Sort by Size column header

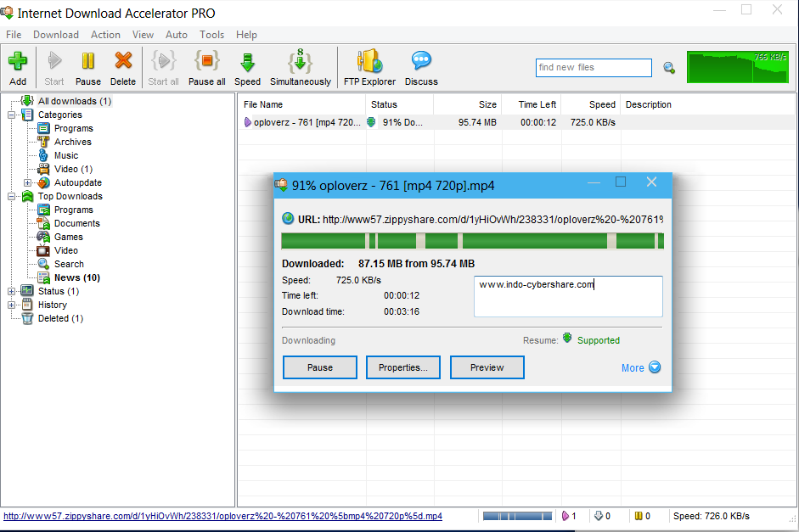tap(468, 104)
